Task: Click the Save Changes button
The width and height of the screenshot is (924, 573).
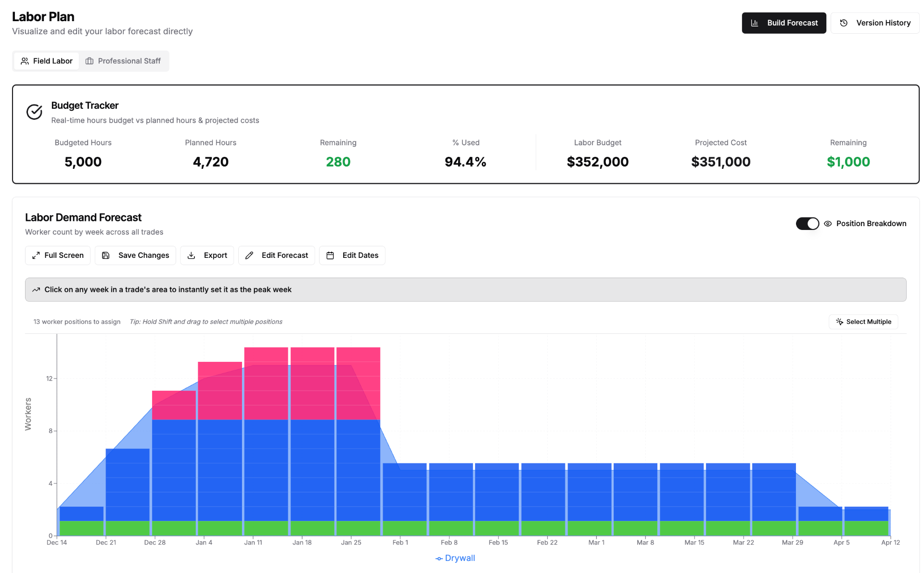Action: (135, 255)
